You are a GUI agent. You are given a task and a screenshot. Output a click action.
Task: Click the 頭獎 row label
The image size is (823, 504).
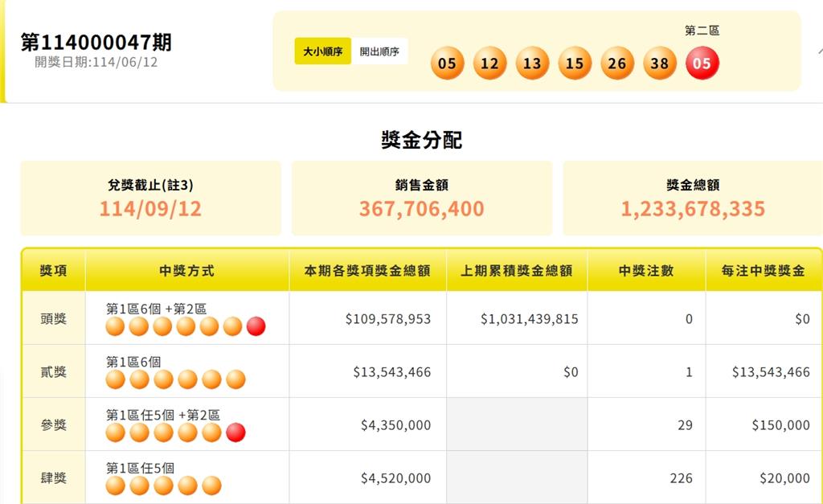click(x=54, y=318)
